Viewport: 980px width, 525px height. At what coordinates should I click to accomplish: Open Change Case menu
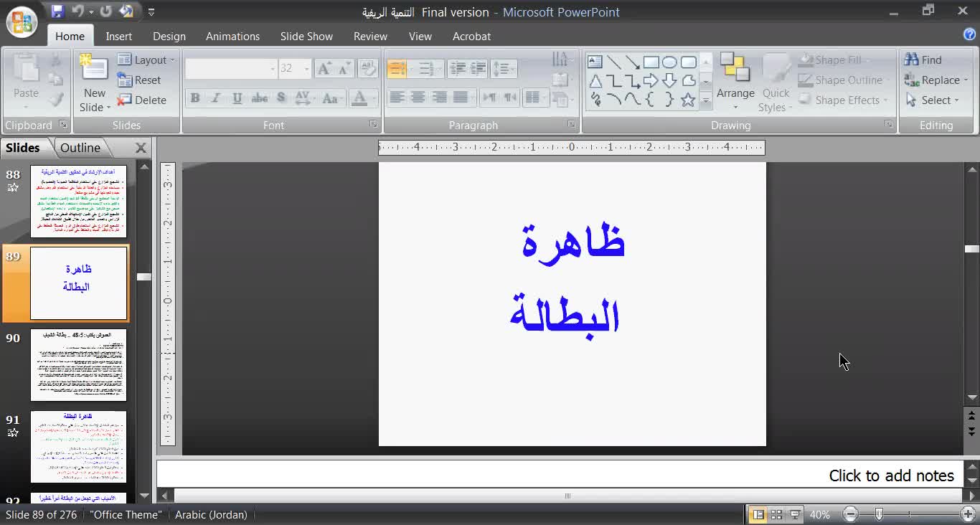(x=332, y=98)
